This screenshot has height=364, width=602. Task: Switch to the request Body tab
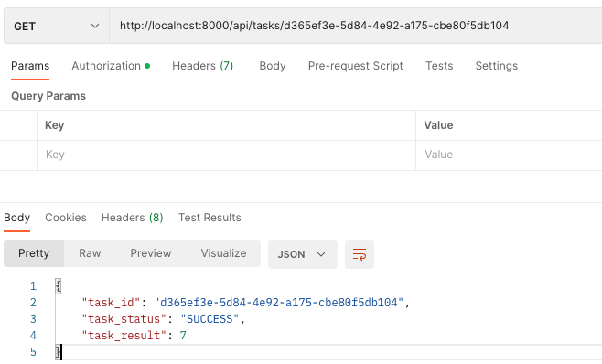(x=273, y=66)
